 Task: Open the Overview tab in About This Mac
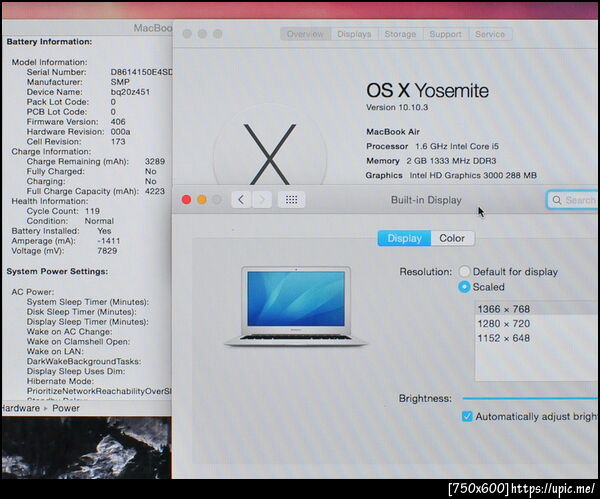(x=305, y=34)
